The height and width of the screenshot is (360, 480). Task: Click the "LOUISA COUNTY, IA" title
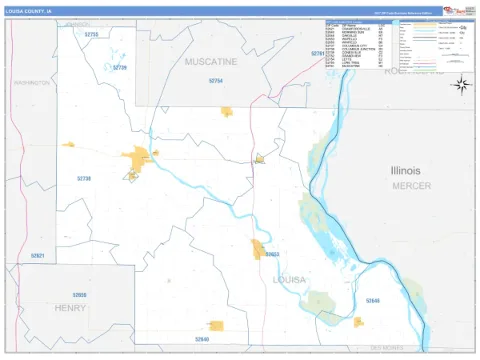click(x=29, y=12)
